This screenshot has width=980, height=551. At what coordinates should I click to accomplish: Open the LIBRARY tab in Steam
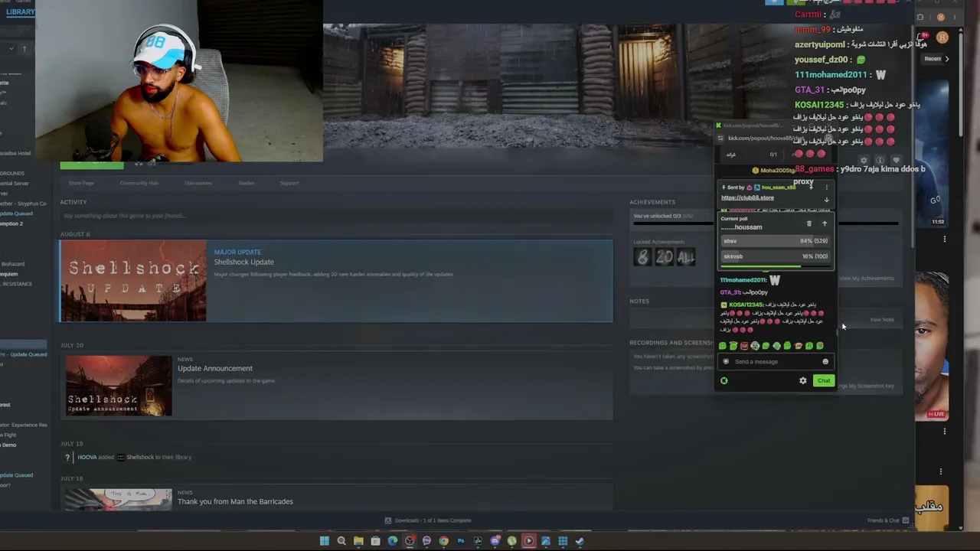pyautogui.click(x=20, y=11)
